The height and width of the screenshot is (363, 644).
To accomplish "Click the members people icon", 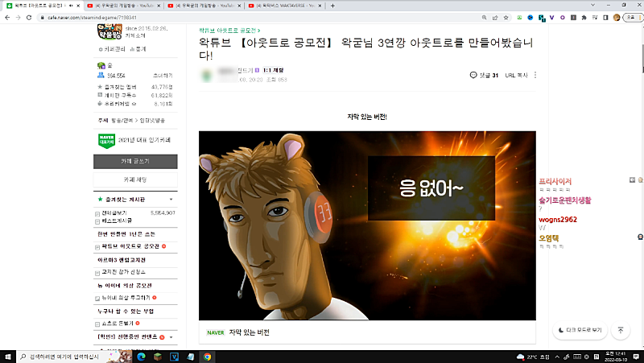I will point(101,75).
